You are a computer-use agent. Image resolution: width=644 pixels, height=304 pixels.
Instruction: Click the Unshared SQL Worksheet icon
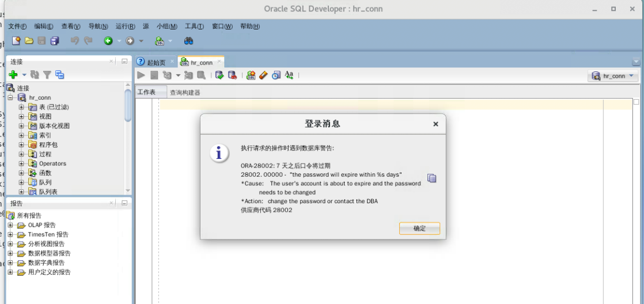coord(251,75)
